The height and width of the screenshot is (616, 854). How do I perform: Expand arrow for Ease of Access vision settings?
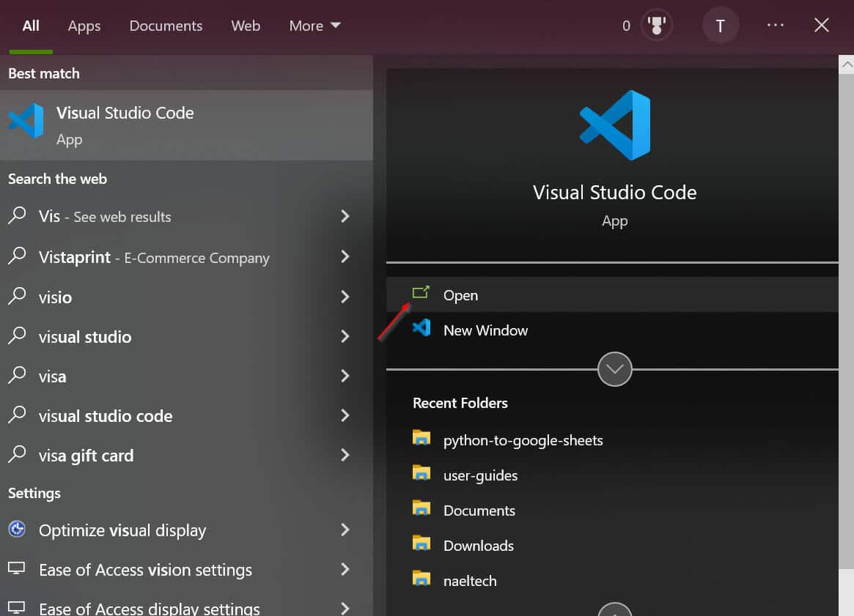pos(345,569)
